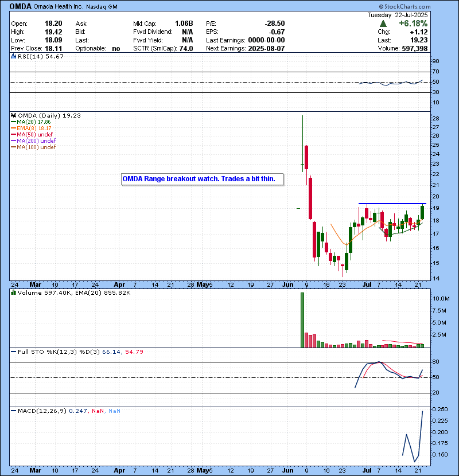The image size is (459, 476).
Task: Click the MA(20) 17.86 legend entry
Action: 31,122
